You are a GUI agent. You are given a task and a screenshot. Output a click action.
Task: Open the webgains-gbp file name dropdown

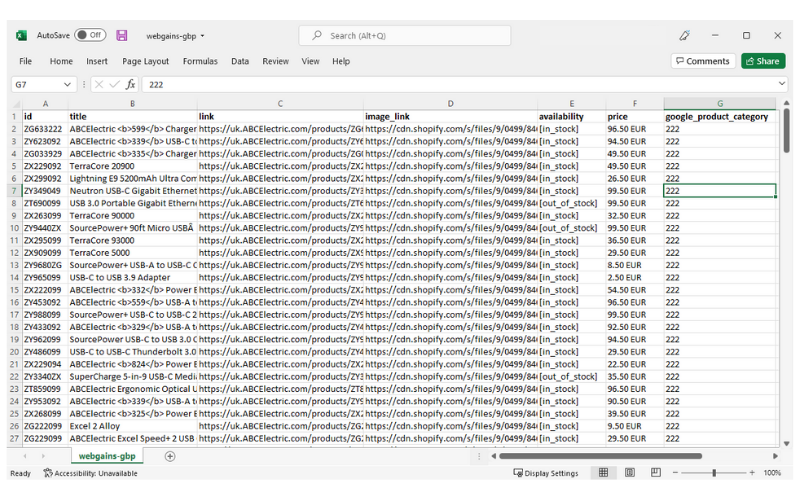click(203, 36)
